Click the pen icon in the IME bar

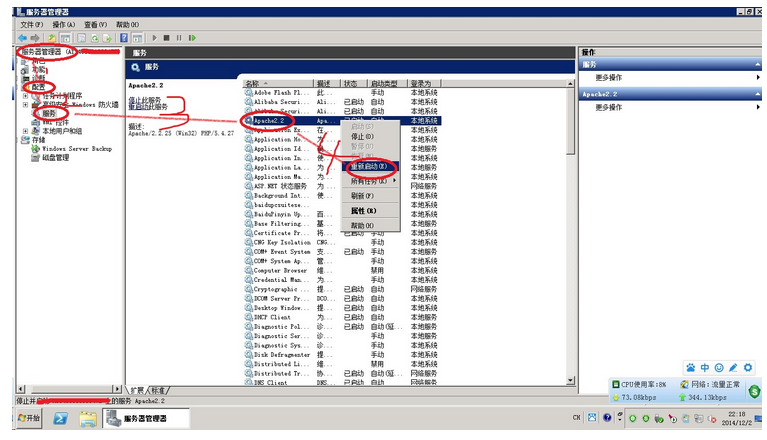tap(733, 368)
